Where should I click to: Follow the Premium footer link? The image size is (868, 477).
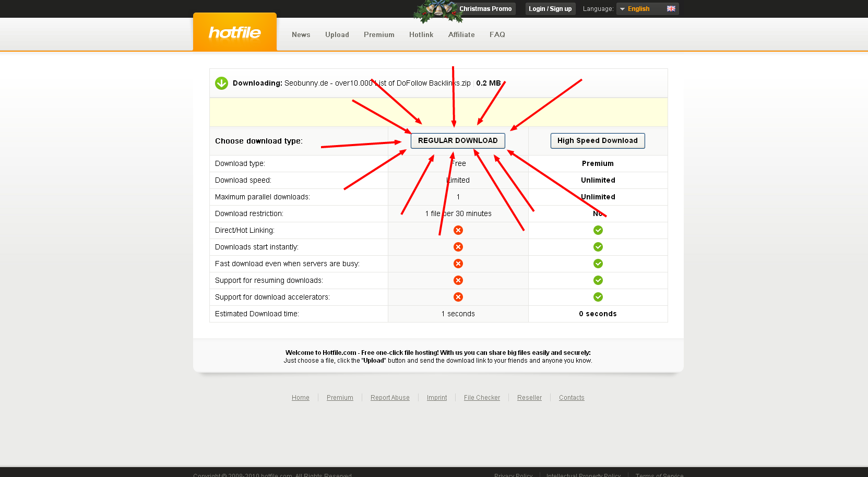[340, 398]
